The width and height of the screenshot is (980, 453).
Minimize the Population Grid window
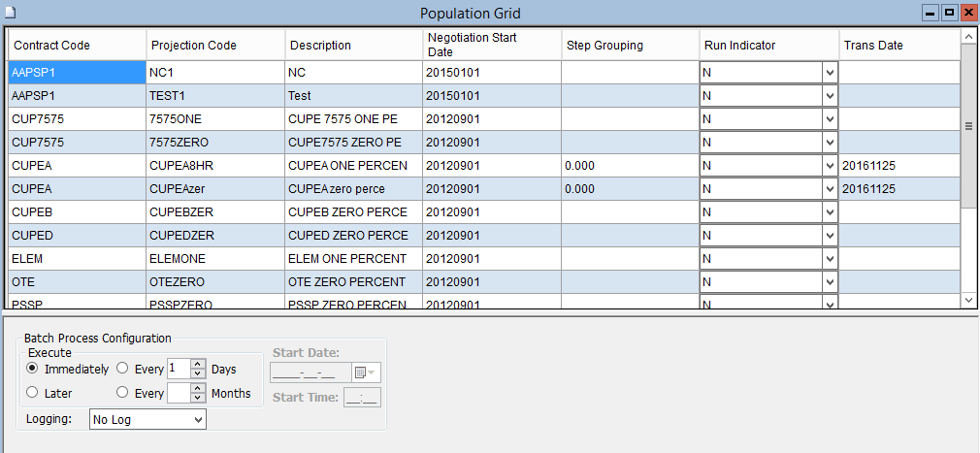[931, 13]
